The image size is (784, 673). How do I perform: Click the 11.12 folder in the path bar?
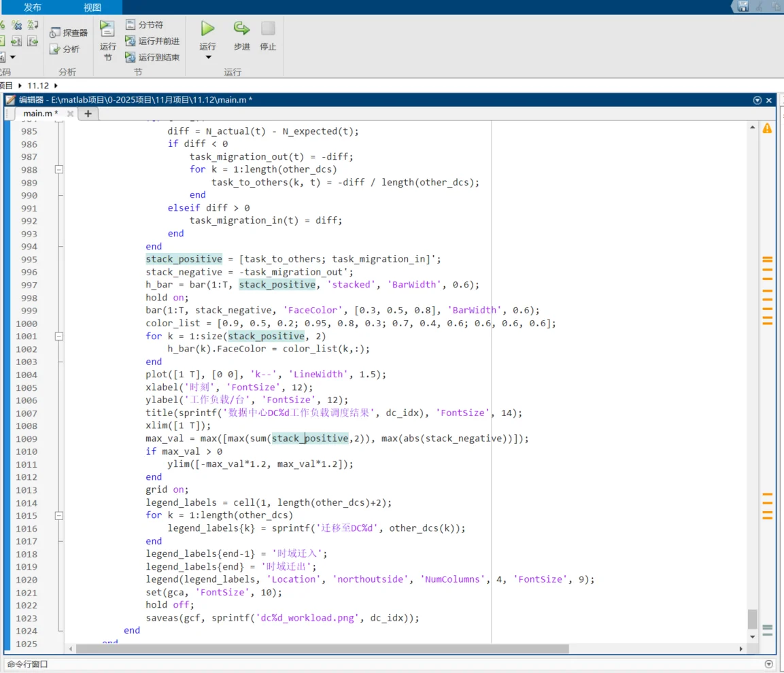point(38,86)
